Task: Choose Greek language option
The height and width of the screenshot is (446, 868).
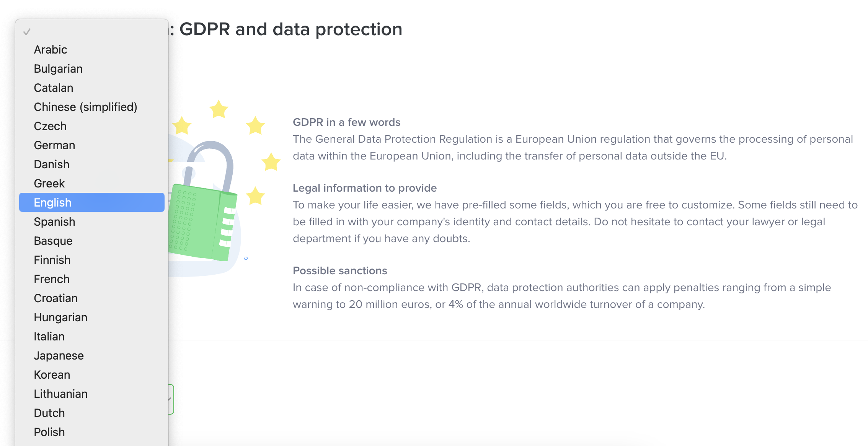Action: coord(49,184)
